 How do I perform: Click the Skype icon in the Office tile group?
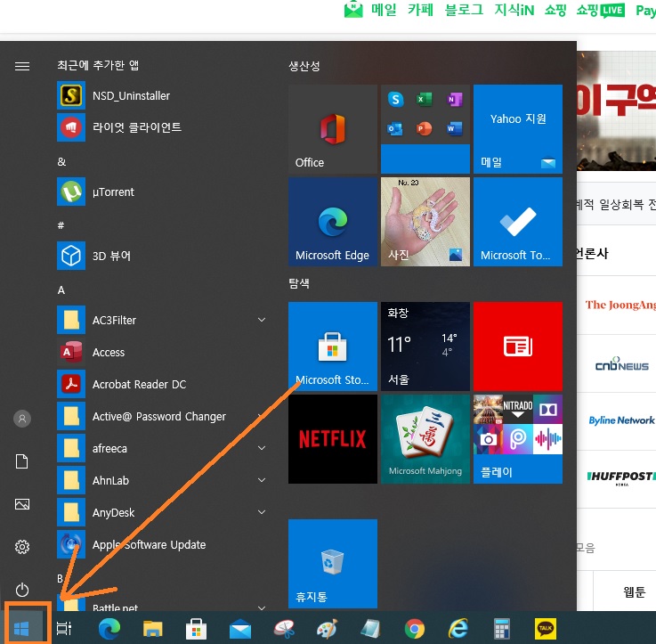coord(396,100)
